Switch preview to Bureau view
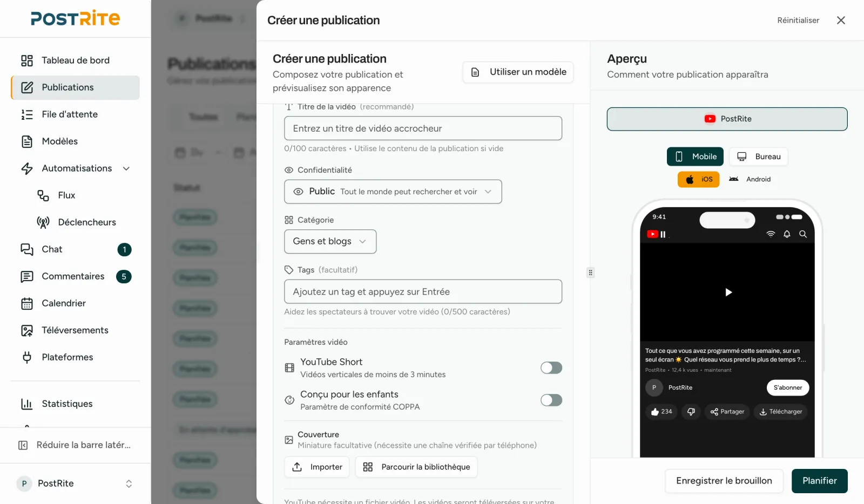 point(759,156)
